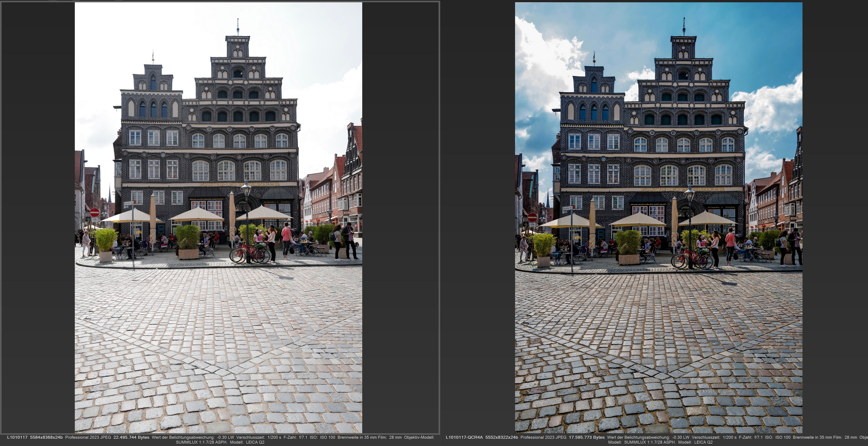868x446 pixels.
Task: Click 5552x8322x24b dimensions in right bar
Action: pos(502,437)
